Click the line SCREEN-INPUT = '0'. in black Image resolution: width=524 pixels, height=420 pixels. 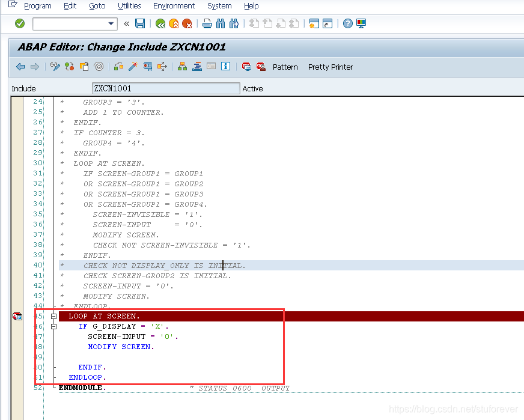click(x=133, y=336)
